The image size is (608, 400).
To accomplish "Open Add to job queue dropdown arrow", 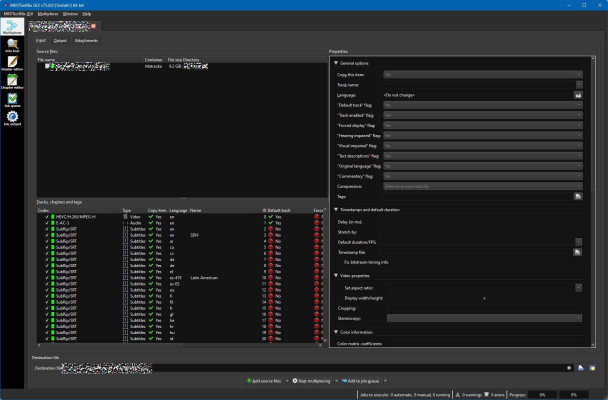I will (x=385, y=381).
